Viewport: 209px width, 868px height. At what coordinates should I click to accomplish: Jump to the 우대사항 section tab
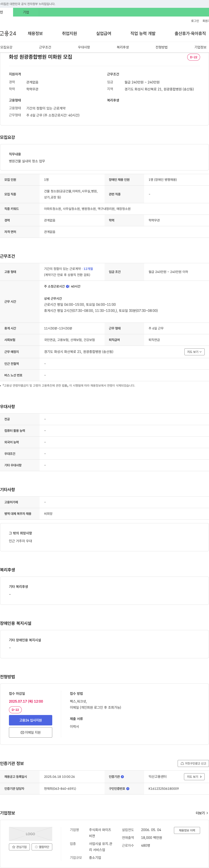tap(84, 47)
